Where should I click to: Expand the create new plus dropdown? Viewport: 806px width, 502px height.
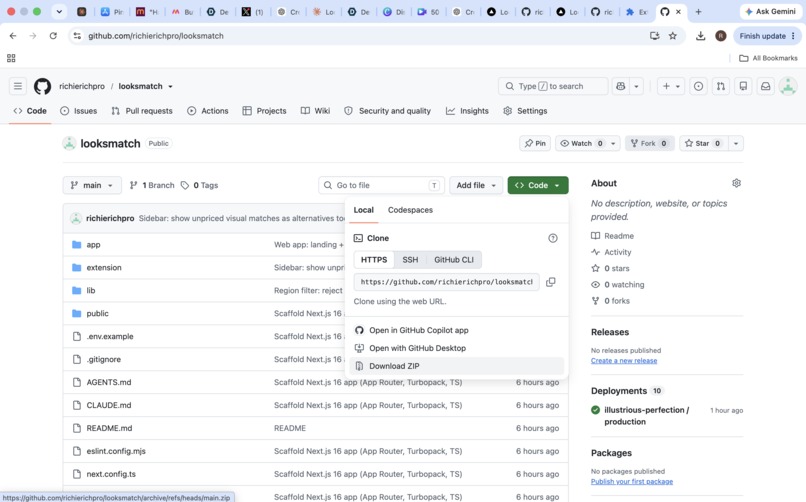tap(671, 86)
